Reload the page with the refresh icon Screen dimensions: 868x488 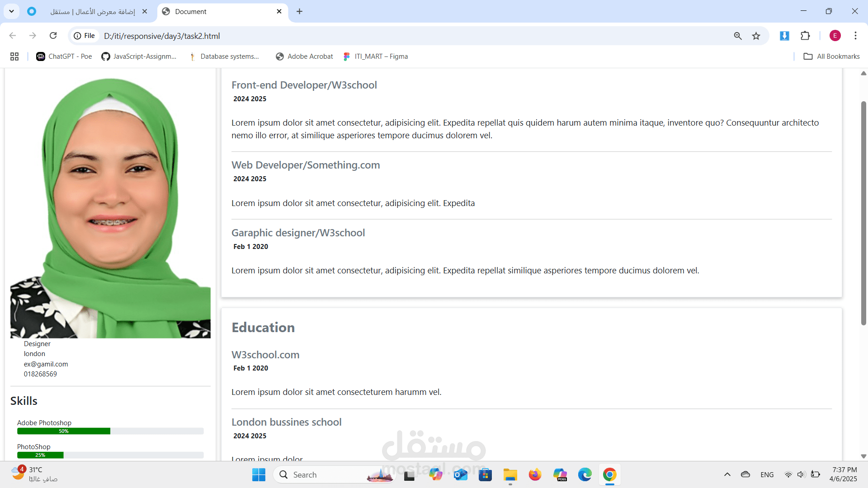53,36
